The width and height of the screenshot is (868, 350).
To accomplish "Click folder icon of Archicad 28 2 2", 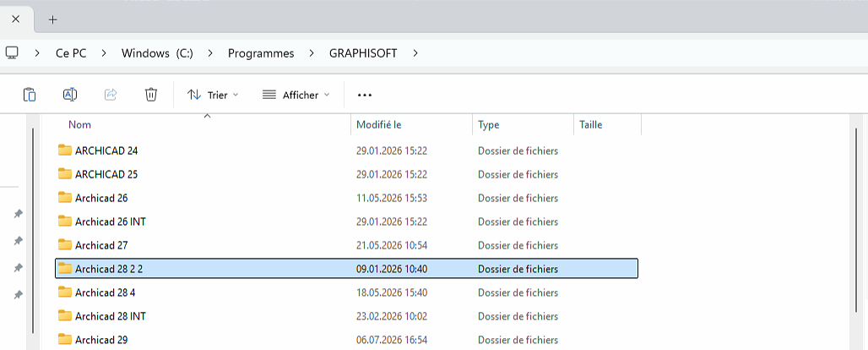I will coord(65,269).
